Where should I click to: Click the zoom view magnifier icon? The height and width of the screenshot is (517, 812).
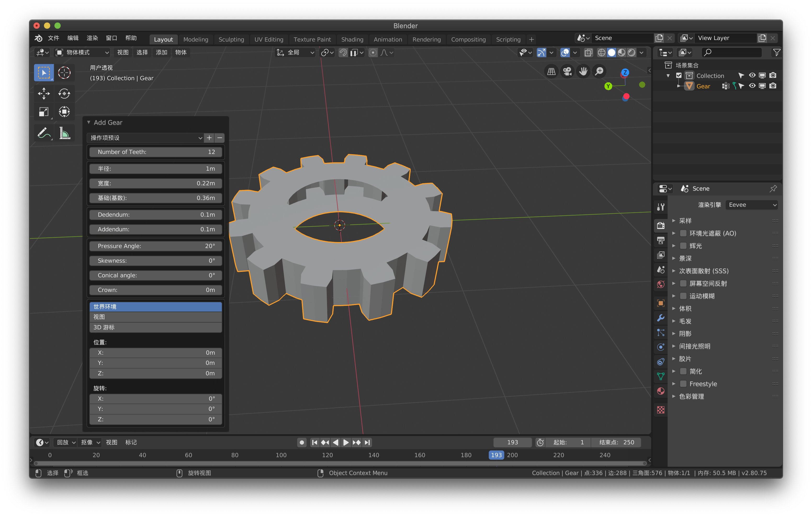tap(599, 71)
